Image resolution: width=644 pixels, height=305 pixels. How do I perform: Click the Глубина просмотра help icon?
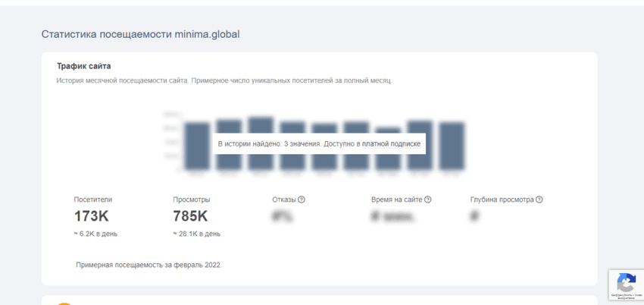[x=539, y=200]
